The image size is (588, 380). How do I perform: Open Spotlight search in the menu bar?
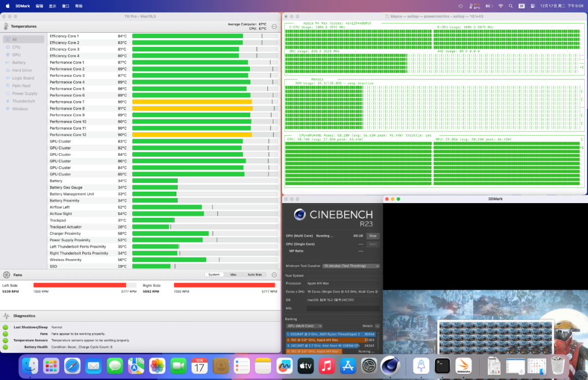tap(510, 6)
